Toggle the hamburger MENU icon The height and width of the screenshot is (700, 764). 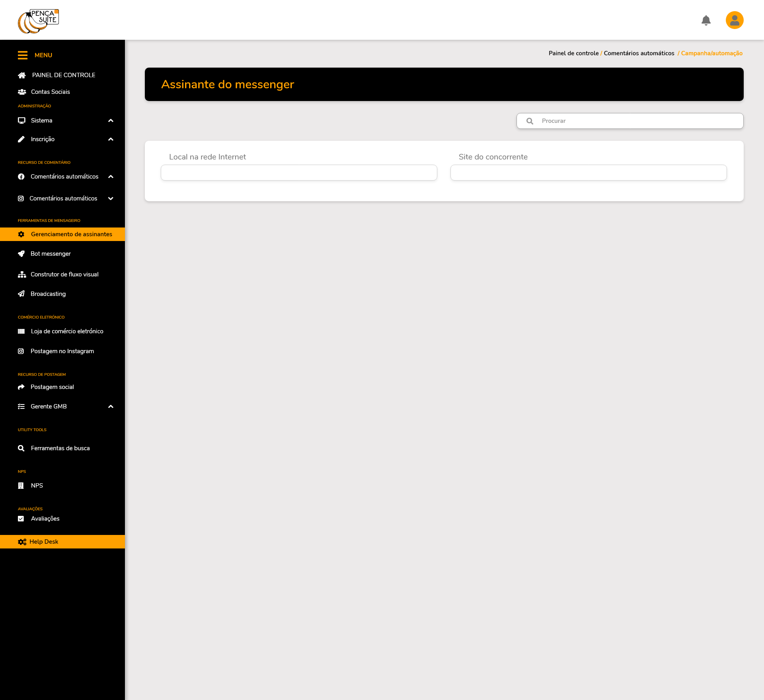[x=23, y=55]
